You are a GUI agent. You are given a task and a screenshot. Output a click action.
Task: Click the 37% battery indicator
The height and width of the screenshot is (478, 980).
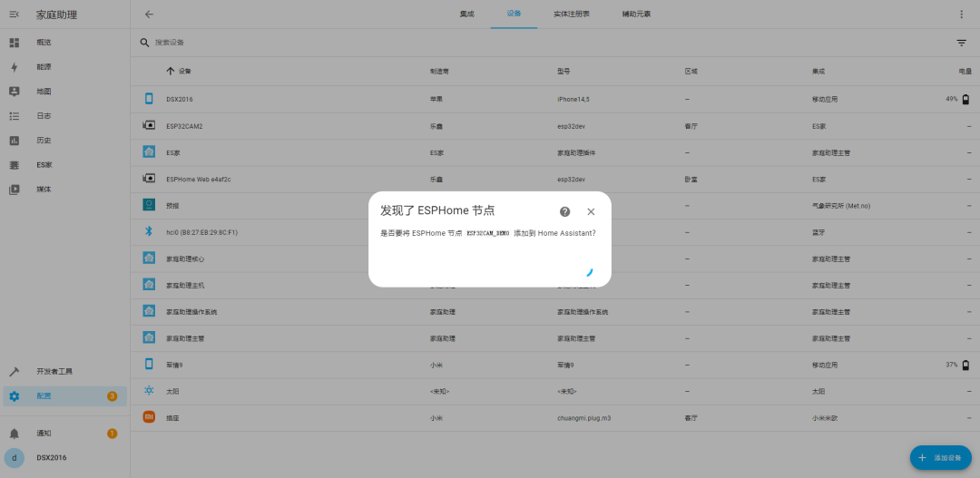coord(958,365)
